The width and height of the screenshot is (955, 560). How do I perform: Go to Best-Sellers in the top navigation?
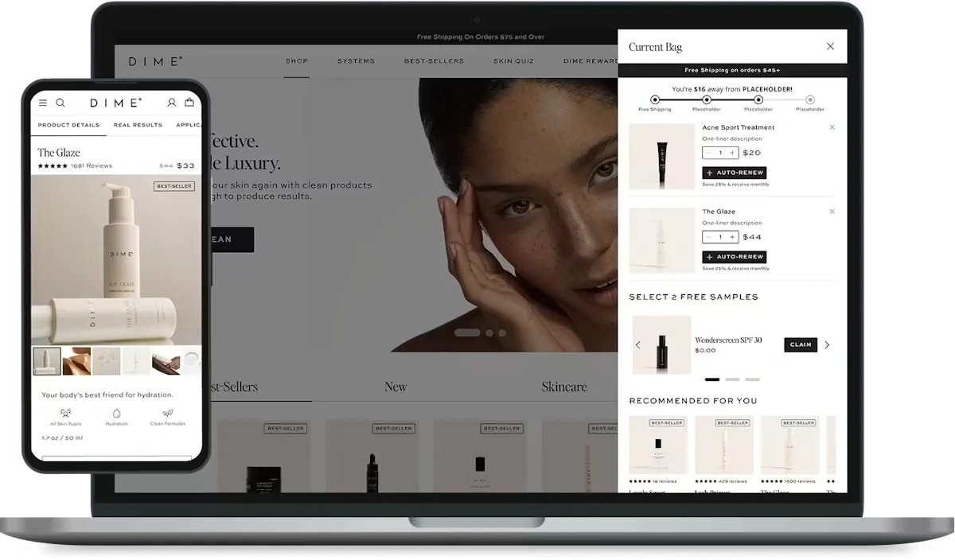coord(434,61)
